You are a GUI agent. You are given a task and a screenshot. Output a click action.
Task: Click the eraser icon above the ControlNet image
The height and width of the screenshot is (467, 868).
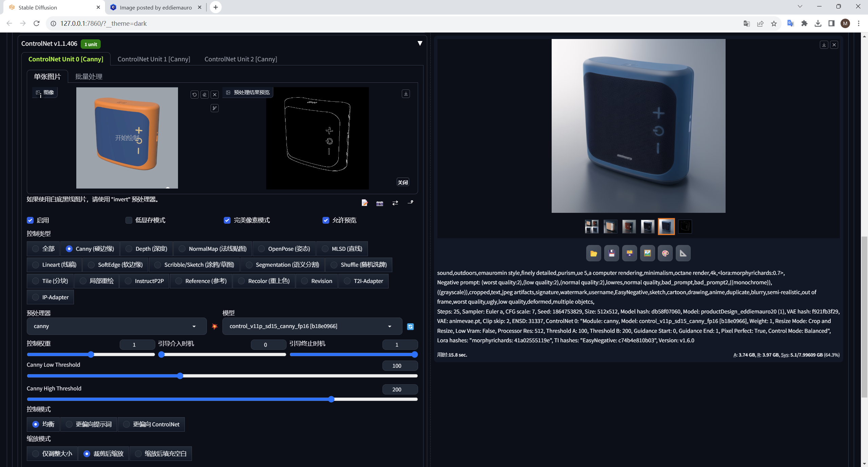tap(204, 95)
